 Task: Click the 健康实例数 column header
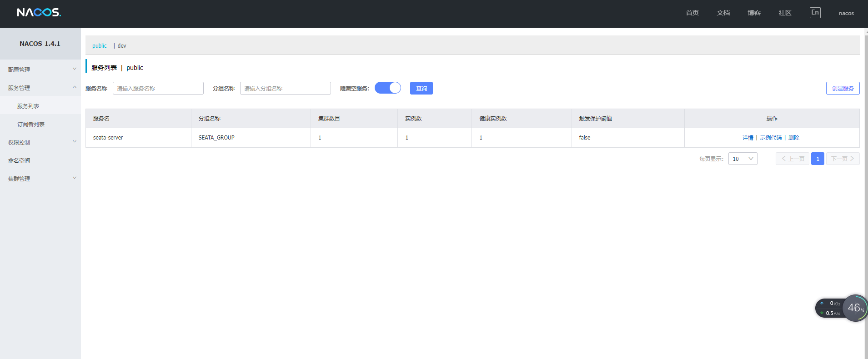(522, 119)
